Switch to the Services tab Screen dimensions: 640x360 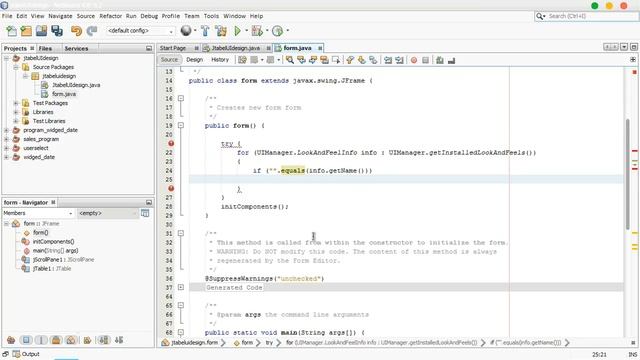click(76, 48)
